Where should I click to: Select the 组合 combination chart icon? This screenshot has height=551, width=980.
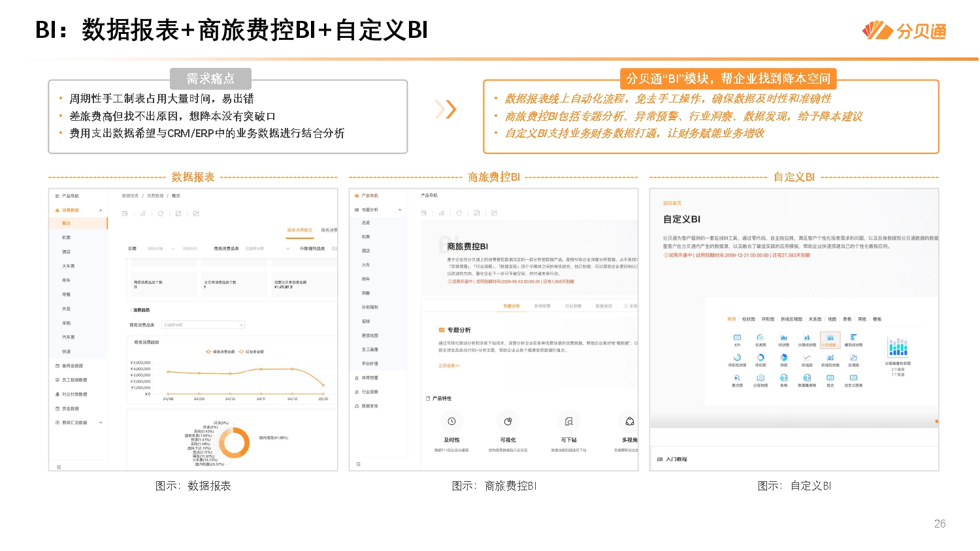click(x=830, y=377)
